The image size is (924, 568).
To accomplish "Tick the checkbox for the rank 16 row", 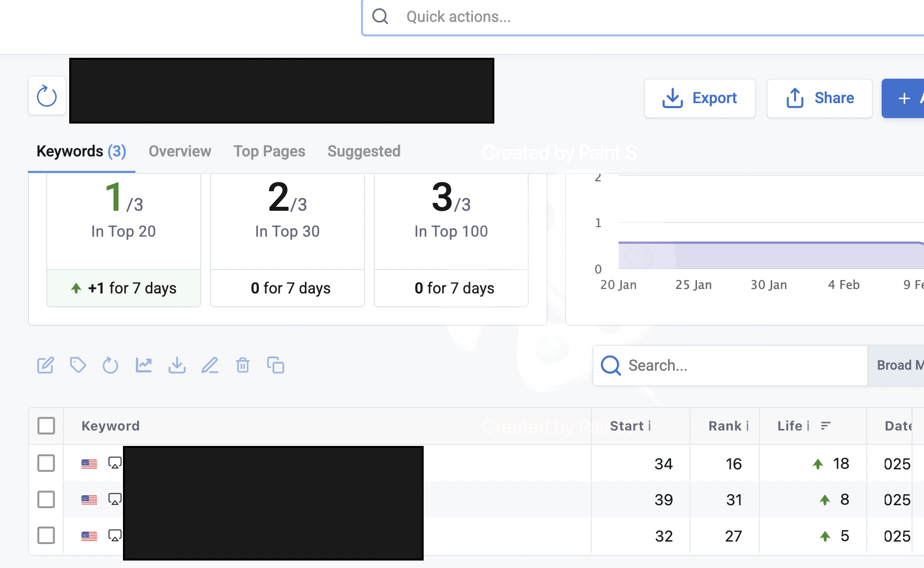I will pyautogui.click(x=46, y=463).
